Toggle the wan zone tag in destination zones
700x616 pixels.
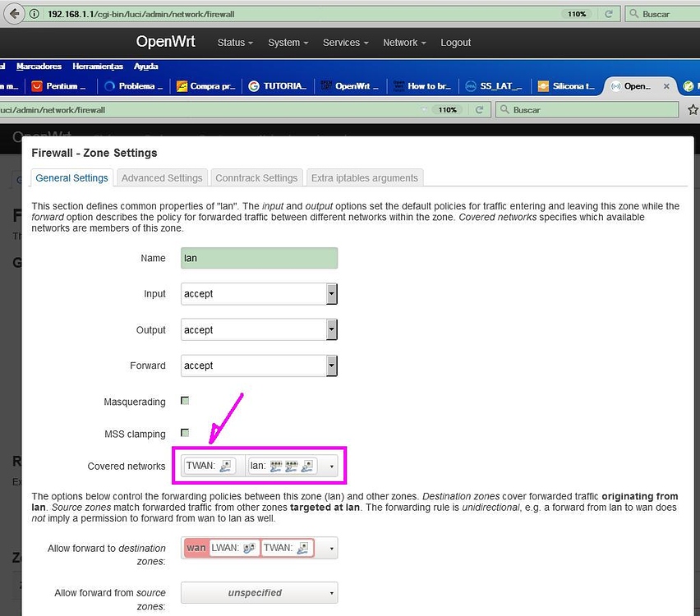[x=196, y=548]
